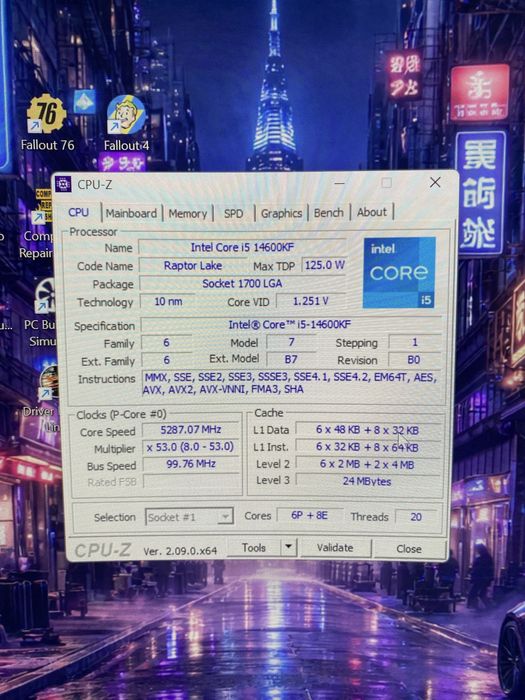The width and height of the screenshot is (525, 700).
Task: Open the Driver shortcut on the desktop
Action: (x=48, y=384)
